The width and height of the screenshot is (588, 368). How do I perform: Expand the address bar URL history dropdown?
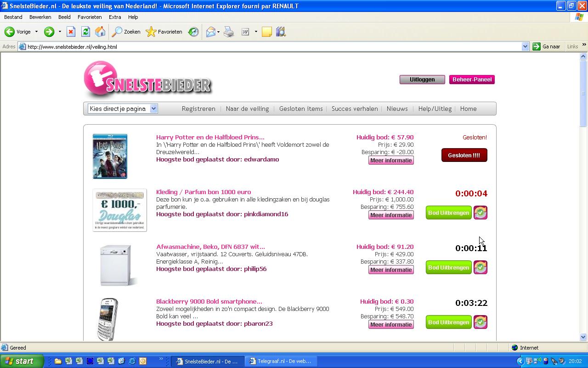coord(525,46)
